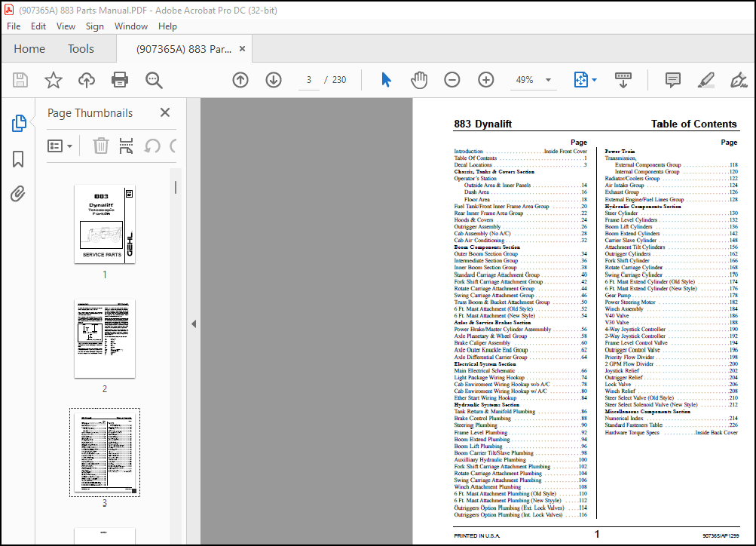Activate the Hand pan tool

pyautogui.click(x=419, y=80)
